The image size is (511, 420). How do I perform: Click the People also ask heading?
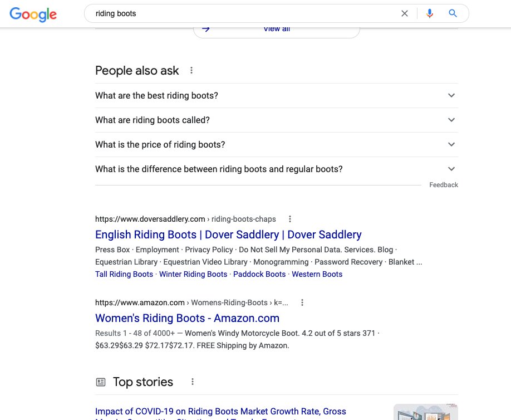137,70
